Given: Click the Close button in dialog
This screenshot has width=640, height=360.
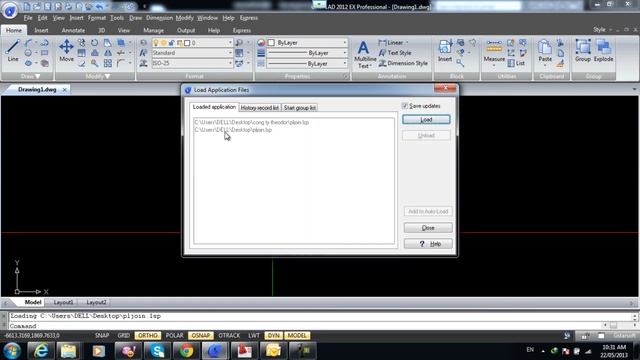Looking at the screenshot, I should click(428, 228).
